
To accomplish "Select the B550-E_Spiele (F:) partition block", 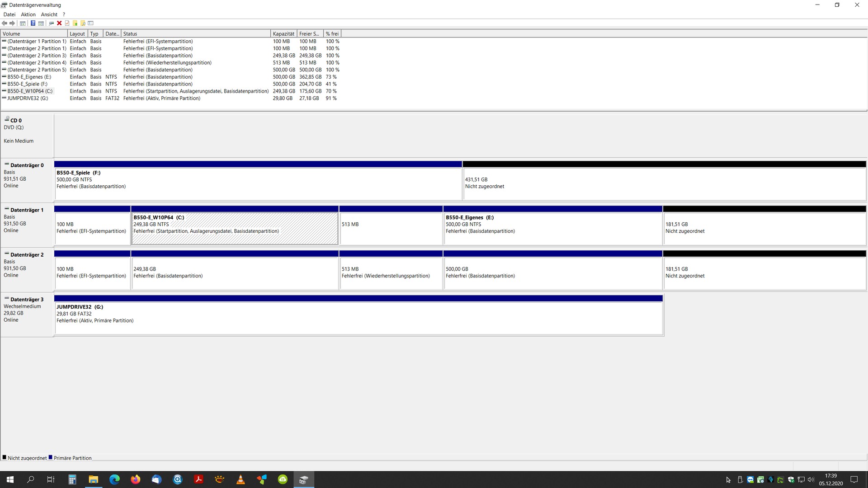I will pyautogui.click(x=258, y=184).
